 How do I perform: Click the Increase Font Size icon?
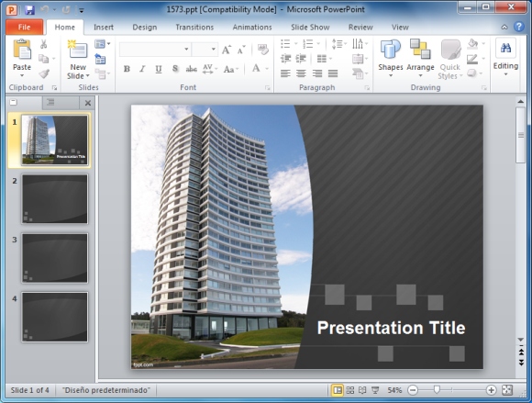click(x=227, y=50)
